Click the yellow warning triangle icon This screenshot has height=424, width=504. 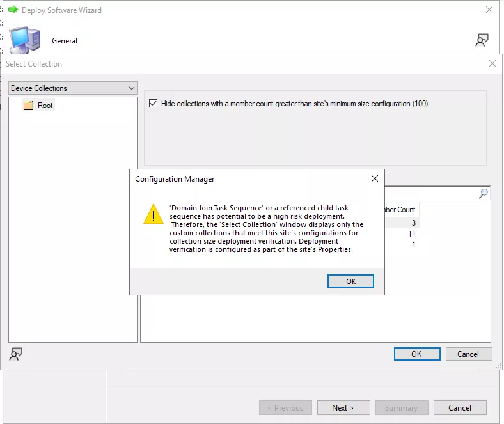click(x=154, y=214)
